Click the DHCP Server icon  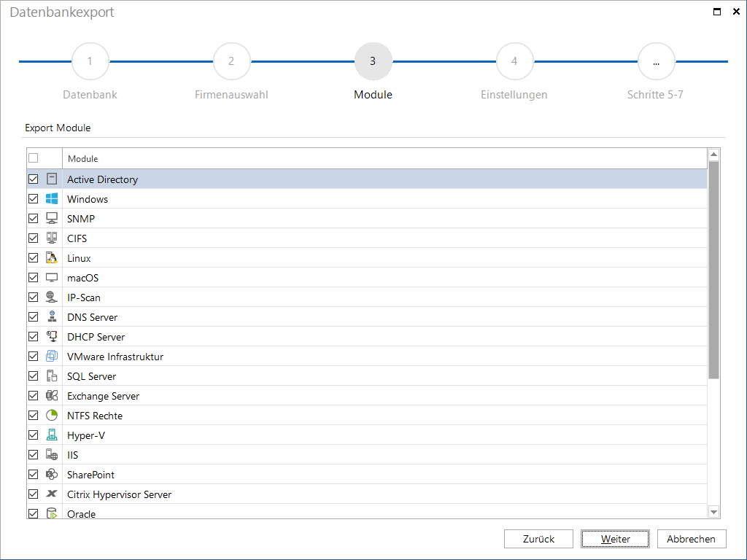click(x=52, y=336)
